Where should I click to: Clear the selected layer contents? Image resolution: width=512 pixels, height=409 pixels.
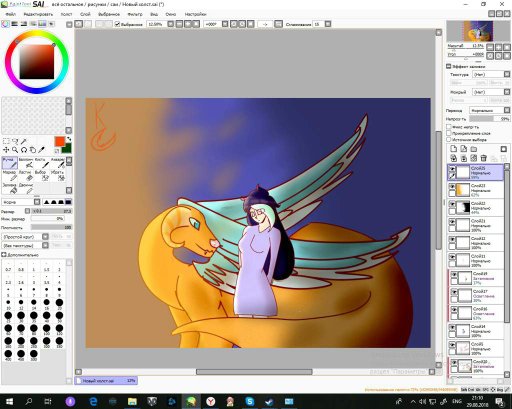[474, 158]
